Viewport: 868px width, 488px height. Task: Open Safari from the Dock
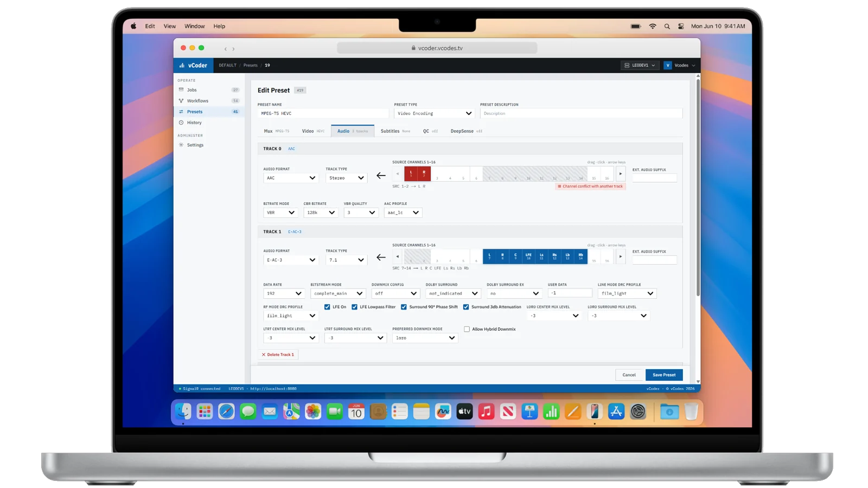pyautogui.click(x=226, y=412)
